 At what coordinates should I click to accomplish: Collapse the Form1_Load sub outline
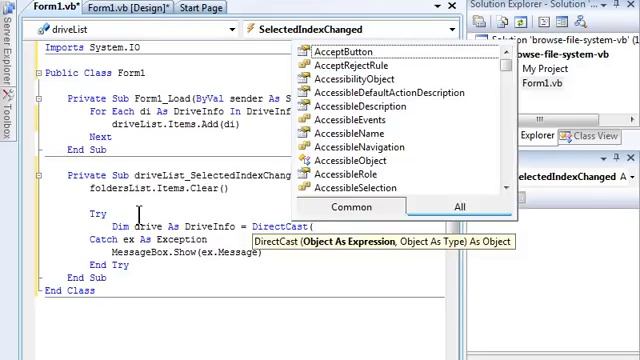click(x=39, y=99)
